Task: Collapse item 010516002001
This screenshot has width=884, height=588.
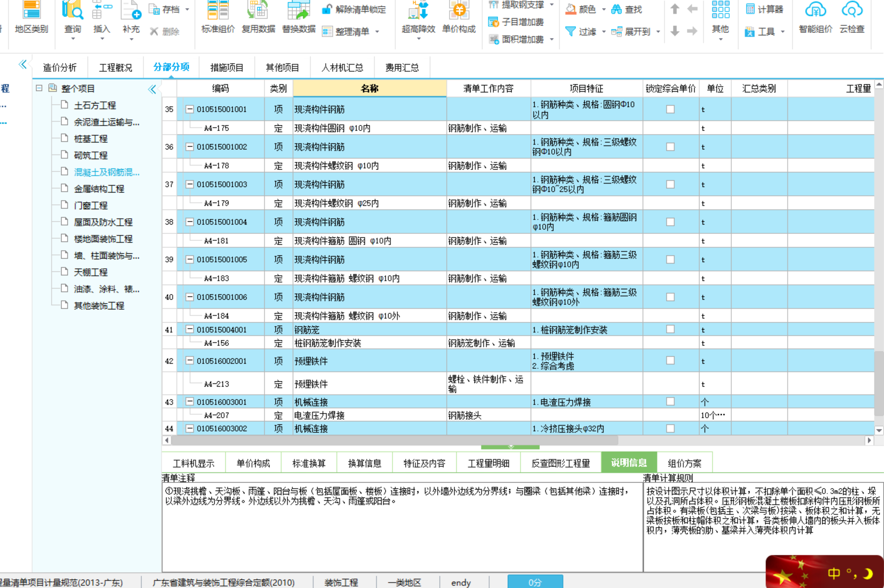Action: coord(189,360)
